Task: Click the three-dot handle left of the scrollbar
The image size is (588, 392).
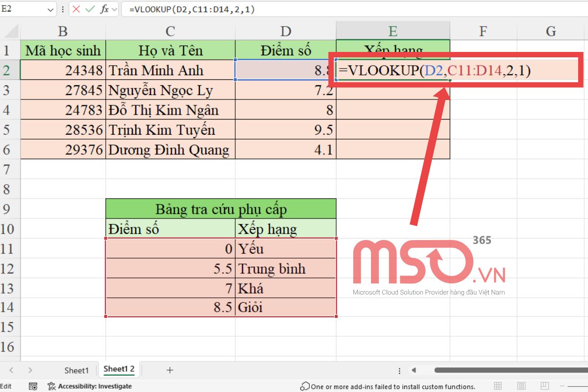Action: point(400,370)
